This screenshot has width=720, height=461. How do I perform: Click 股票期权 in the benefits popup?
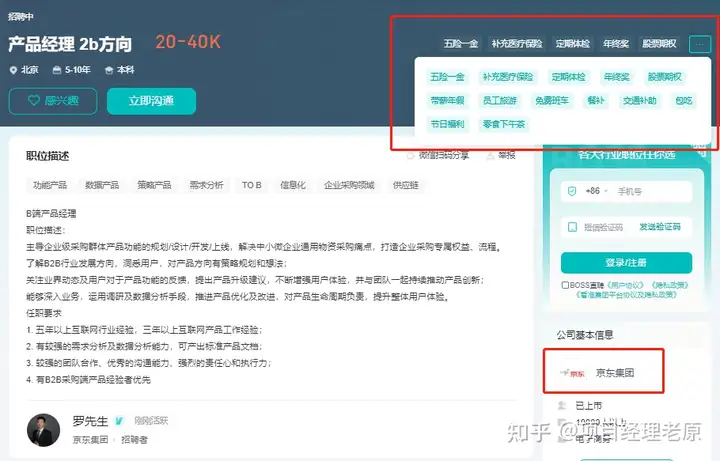[664, 77]
